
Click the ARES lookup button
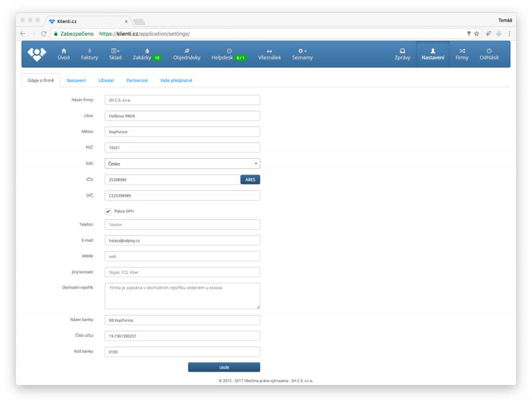pyautogui.click(x=250, y=180)
